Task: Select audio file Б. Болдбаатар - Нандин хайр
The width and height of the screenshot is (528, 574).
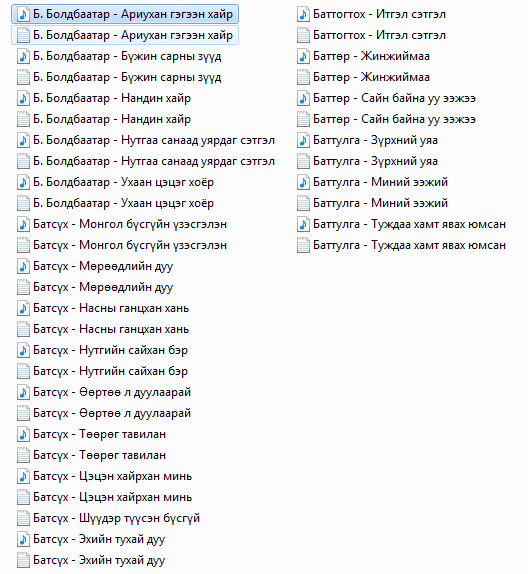Action: click(104, 98)
